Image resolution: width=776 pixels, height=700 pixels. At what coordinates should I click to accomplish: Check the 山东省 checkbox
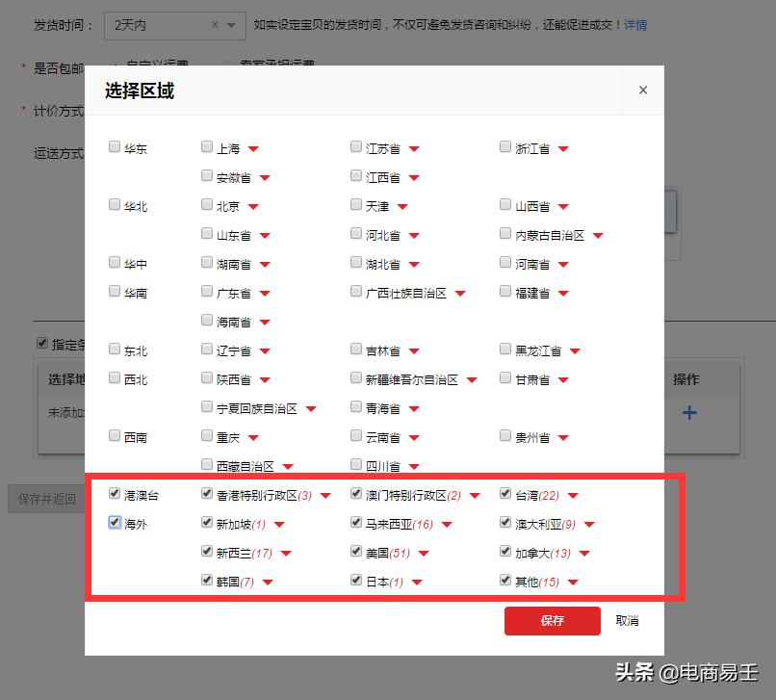[207, 233]
